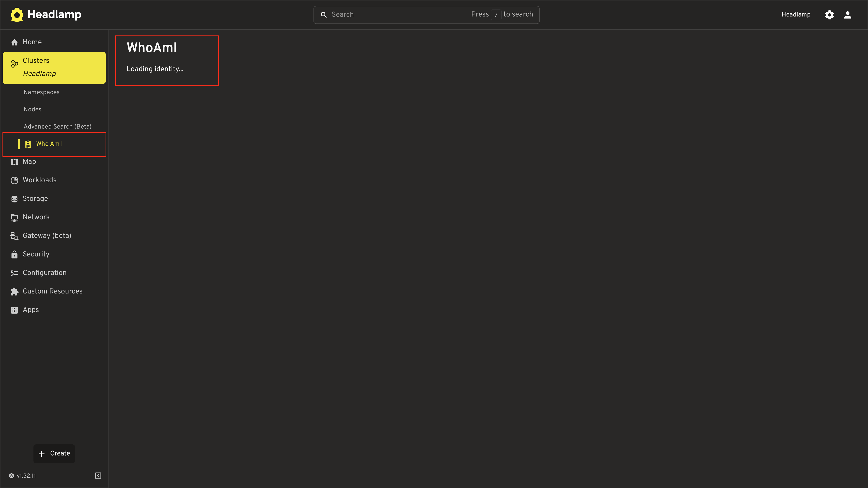Select the Who Am I menu item

[49, 144]
